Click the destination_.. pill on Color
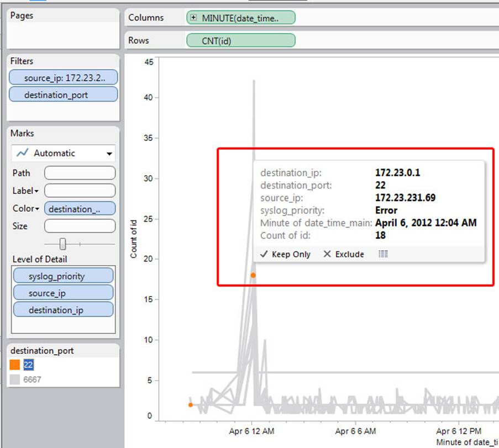This screenshot has width=499, height=448. [x=80, y=209]
